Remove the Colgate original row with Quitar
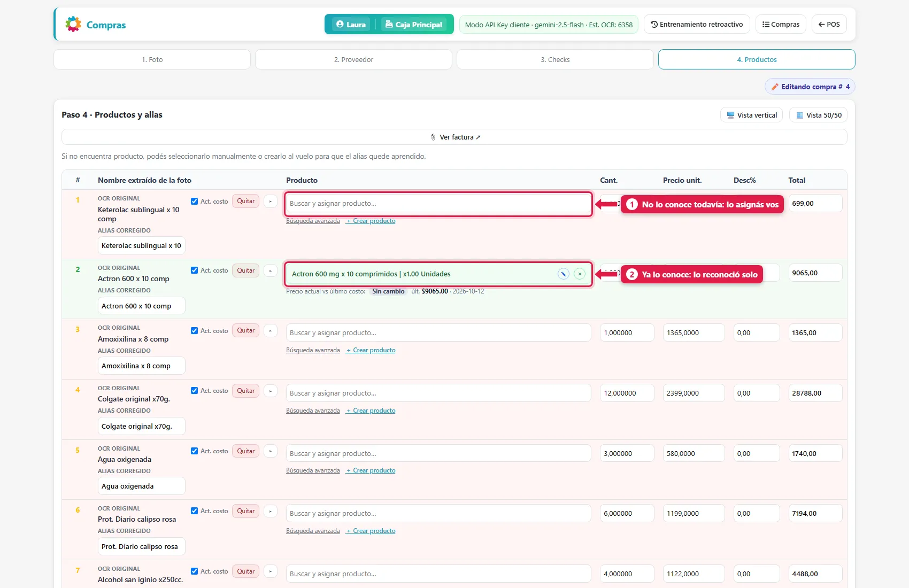 pos(246,391)
